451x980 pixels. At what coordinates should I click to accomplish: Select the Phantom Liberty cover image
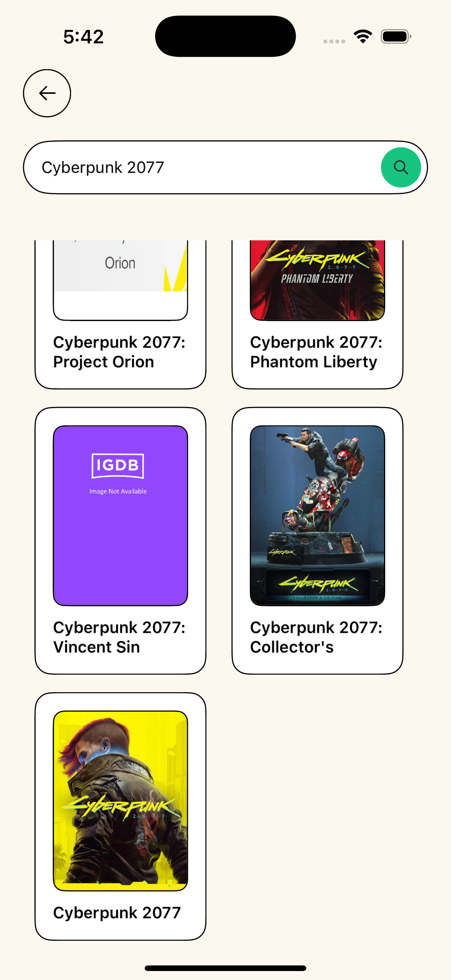[317, 280]
